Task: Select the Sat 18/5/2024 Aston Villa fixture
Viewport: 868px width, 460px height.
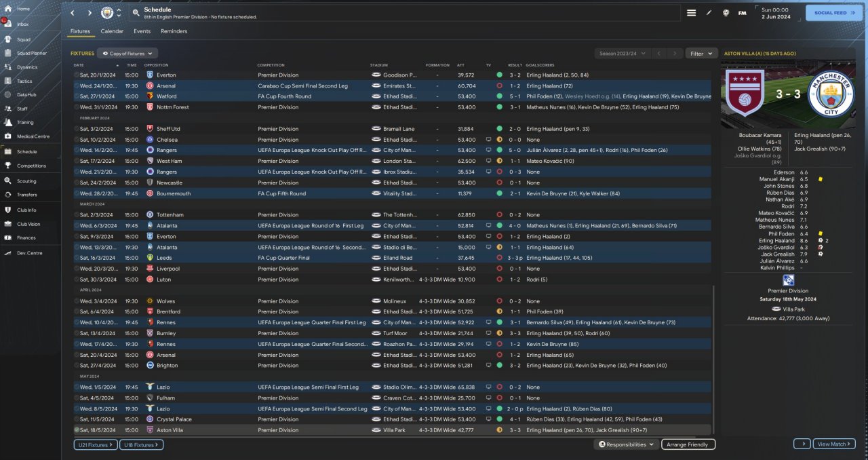Action: pyautogui.click(x=393, y=430)
